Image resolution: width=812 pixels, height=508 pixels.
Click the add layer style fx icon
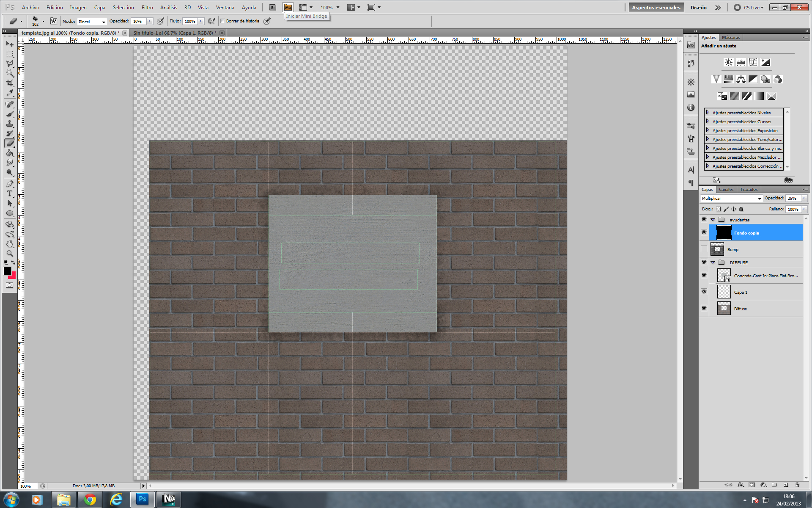tap(740, 485)
